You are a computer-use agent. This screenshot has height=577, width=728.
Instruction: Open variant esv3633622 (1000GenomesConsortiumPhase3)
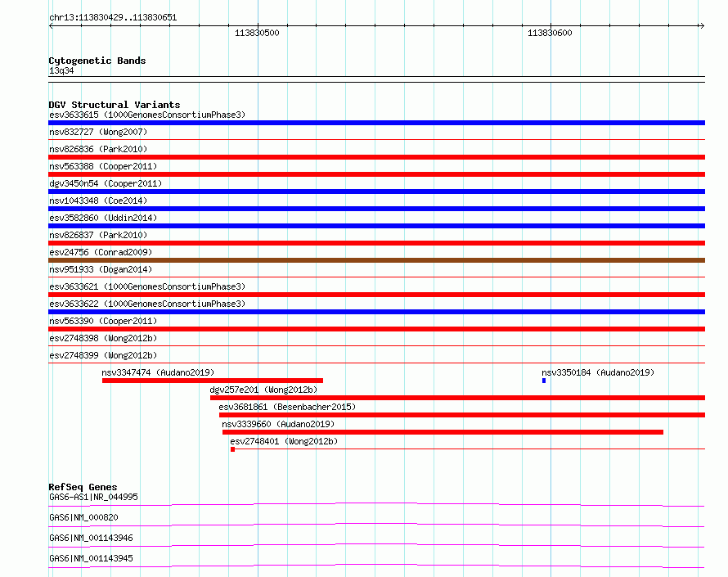[147, 304]
